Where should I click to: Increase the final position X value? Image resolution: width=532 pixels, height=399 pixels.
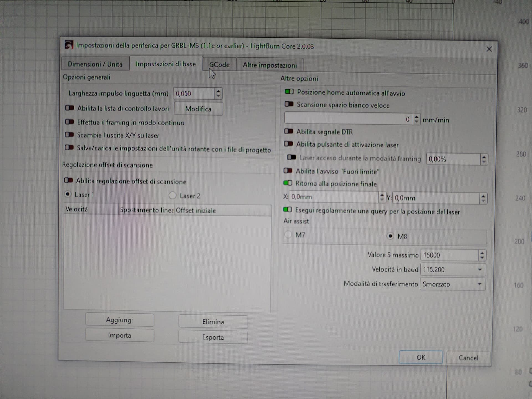pos(382,195)
